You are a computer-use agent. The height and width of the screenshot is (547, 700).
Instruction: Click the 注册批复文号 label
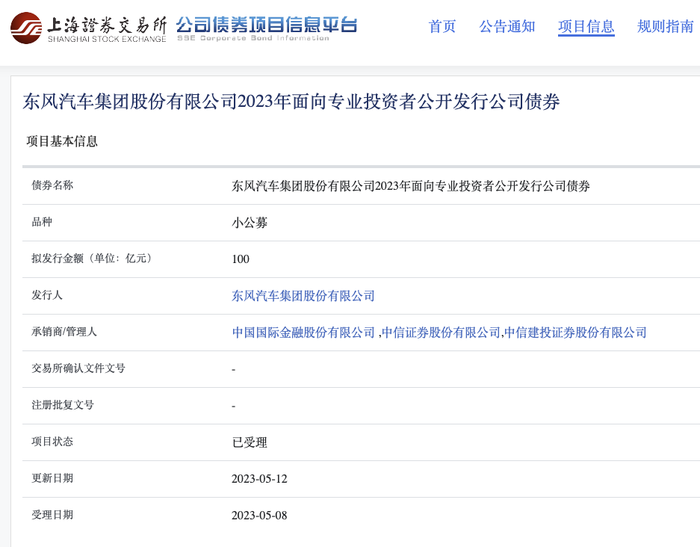(62, 405)
